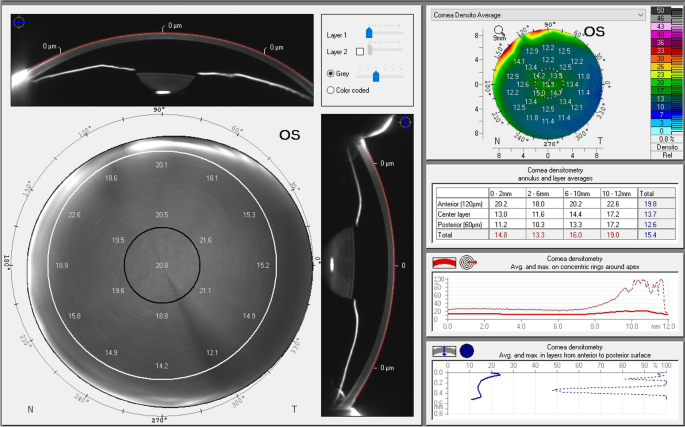Enable the Layer 2 checkbox
Screen dimensions: 685x427
360,51
